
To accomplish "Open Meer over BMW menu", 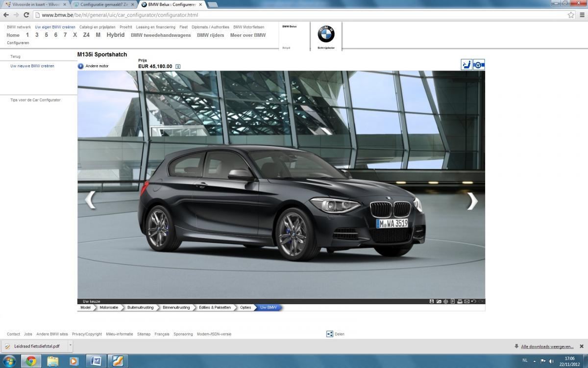I will click(248, 35).
